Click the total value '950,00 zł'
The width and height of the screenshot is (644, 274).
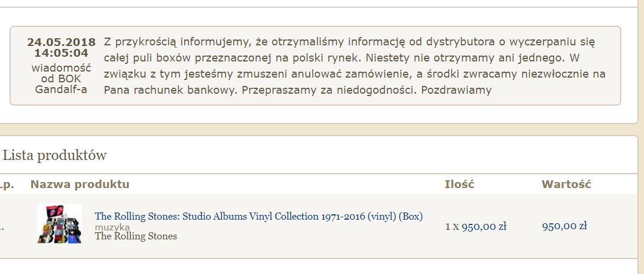(x=564, y=226)
